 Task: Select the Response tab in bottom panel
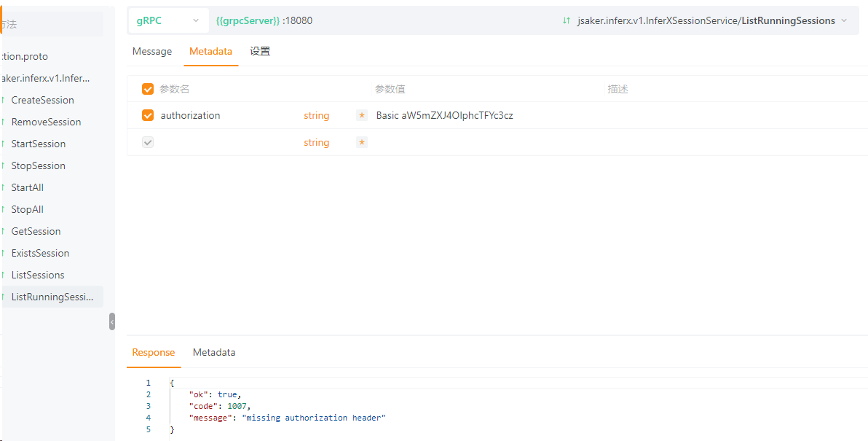coord(154,353)
